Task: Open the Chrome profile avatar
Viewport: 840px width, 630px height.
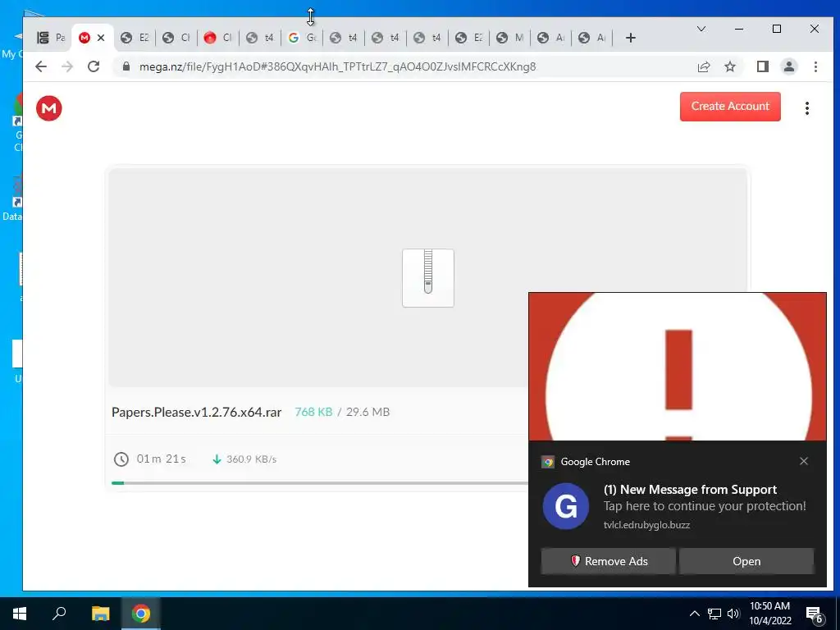Action: point(788,66)
